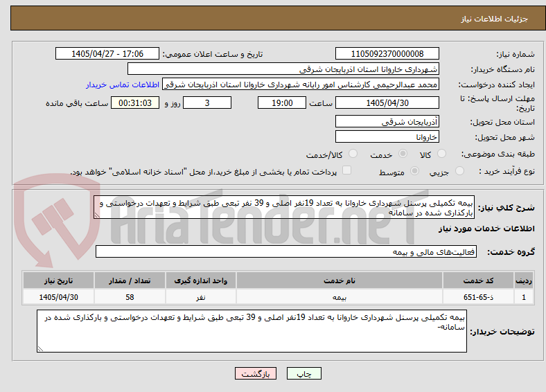This screenshot has height=392, width=546.
Task: Click the جزئیات اطلاعات نیاز page title
Action: (495, 19)
